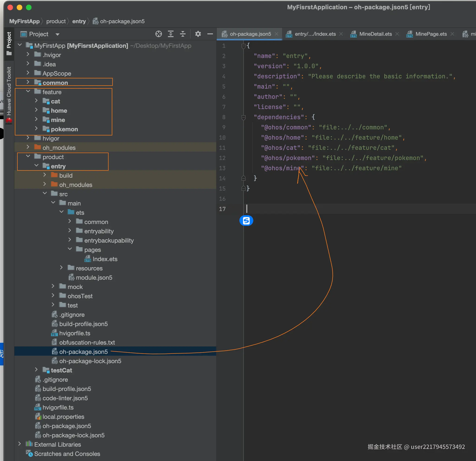
Task: Switch to entry/.../Index.ets tab
Action: click(x=315, y=34)
